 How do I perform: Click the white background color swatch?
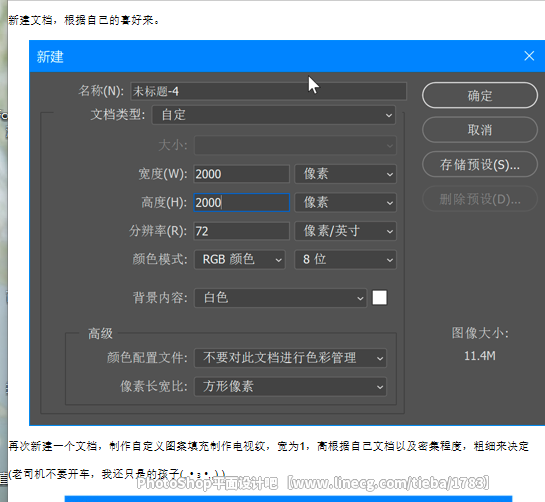click(x=380, y=298)
